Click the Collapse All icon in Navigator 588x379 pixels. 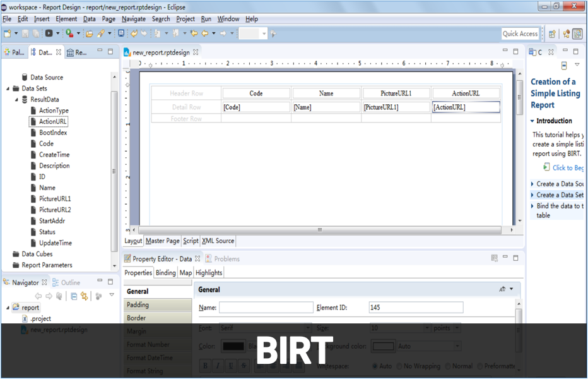tap(74, 296)
